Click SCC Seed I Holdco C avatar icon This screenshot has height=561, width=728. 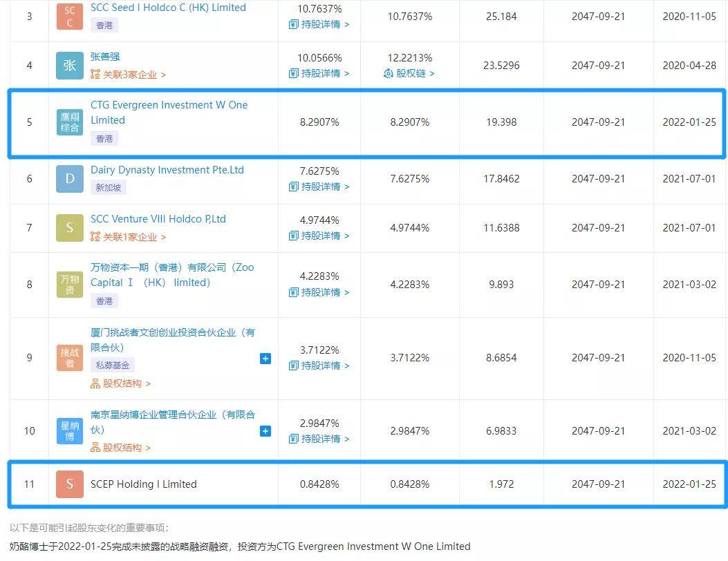69,16
